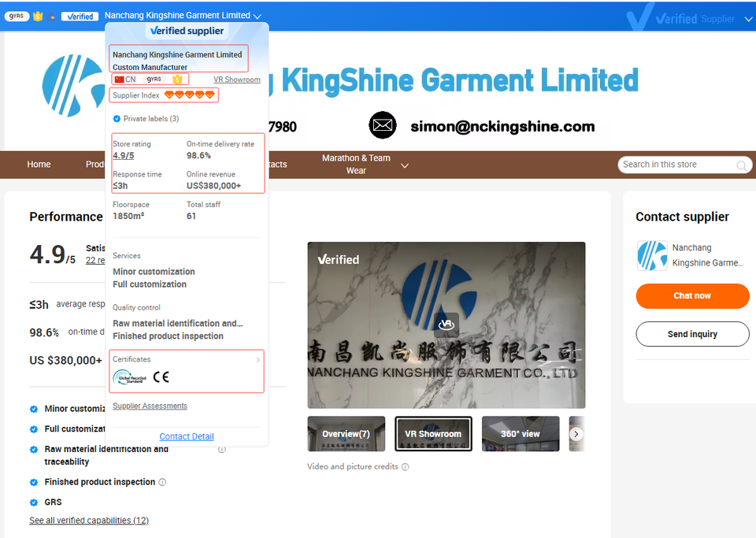Click info icon beside Video and picture credits
756x538 pixels.
[x=406, y=466]
